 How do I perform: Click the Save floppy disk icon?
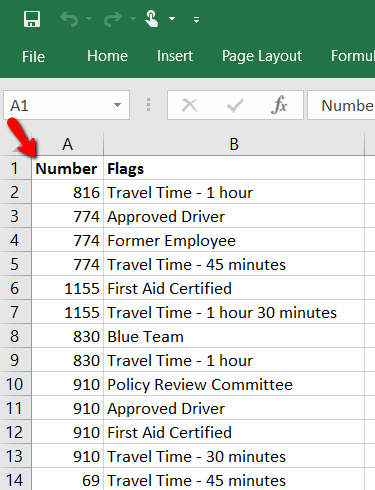32,19
